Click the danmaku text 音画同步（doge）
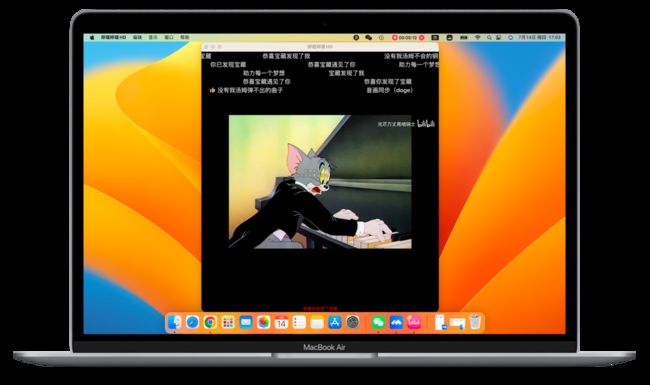 tap(389, 90)
